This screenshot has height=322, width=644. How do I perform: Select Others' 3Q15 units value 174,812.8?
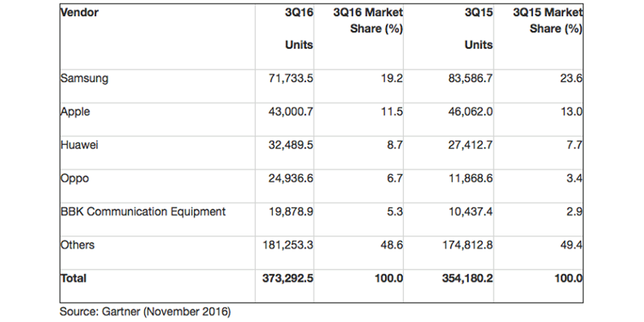tap(464, 245)
